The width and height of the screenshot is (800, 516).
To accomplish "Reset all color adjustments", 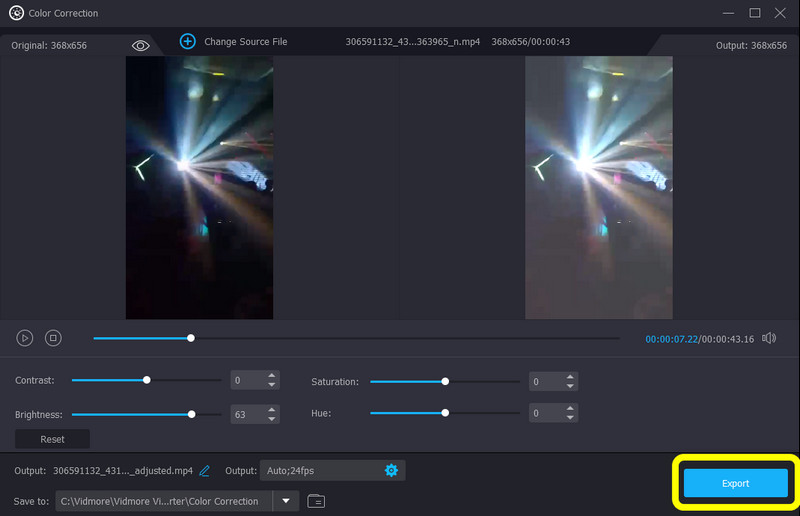I will tap(52, 439).
